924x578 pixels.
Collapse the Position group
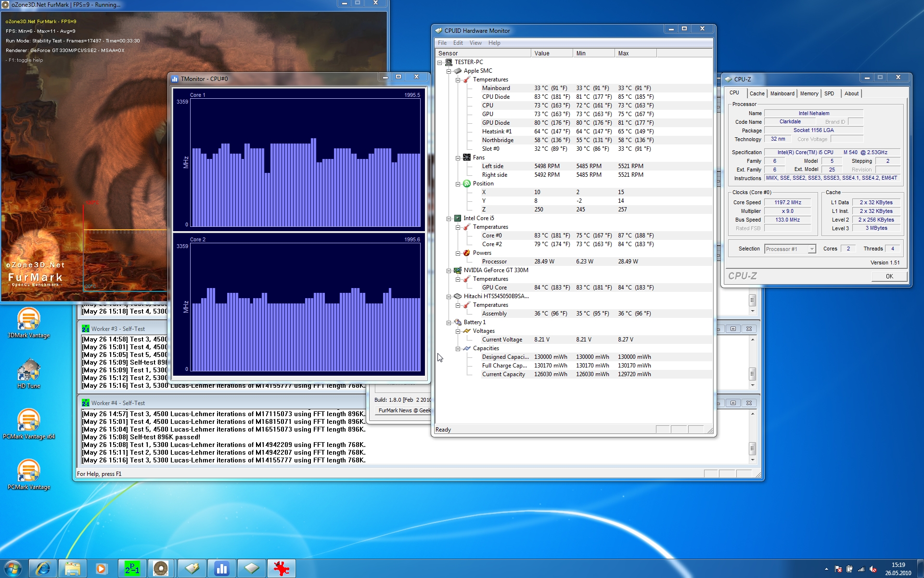click(x=458, y=184)
